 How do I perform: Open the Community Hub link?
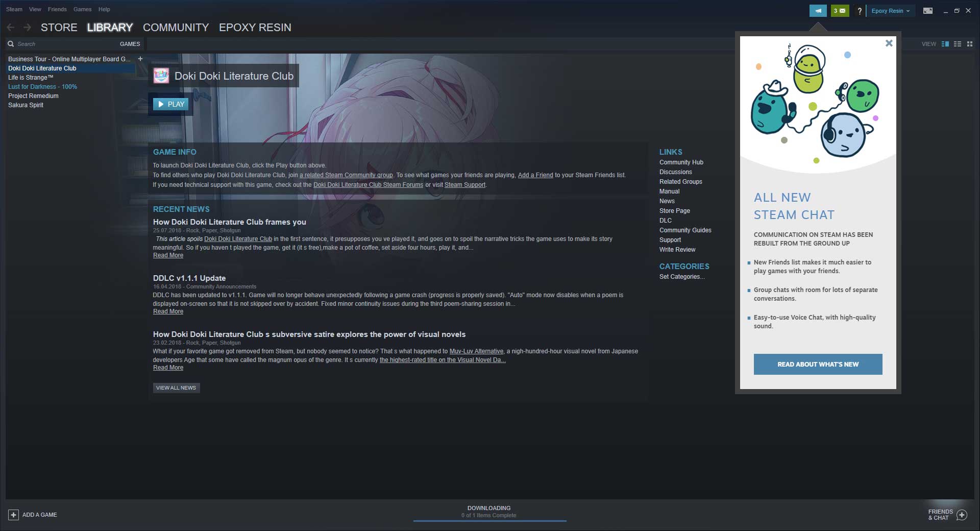tap(681, 162)
